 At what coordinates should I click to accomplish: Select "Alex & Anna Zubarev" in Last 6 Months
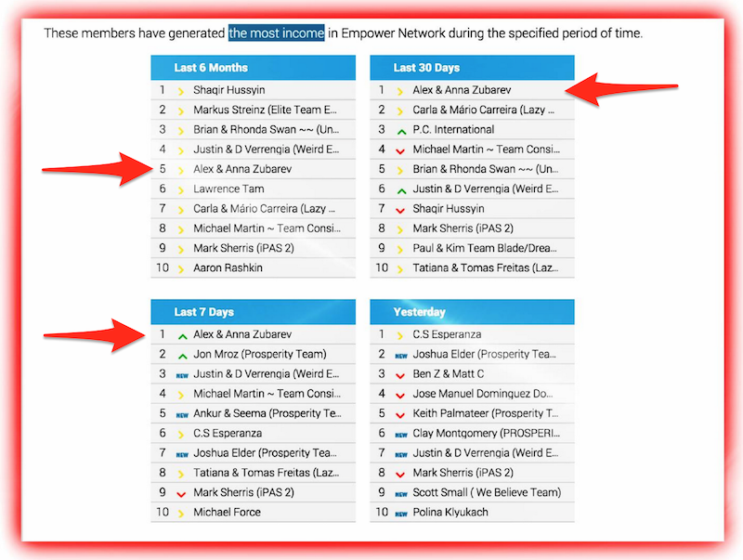pyautogui.click(x=242, y=169)
